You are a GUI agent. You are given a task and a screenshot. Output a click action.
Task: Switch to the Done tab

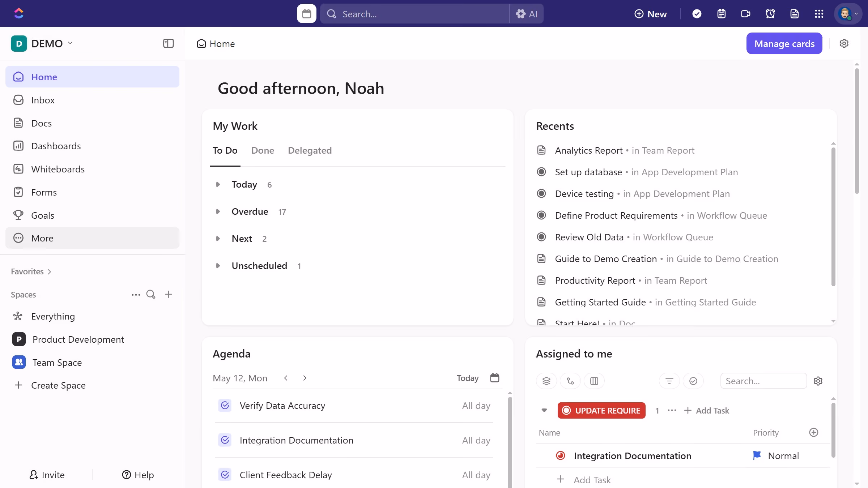(x=263, y=150)
